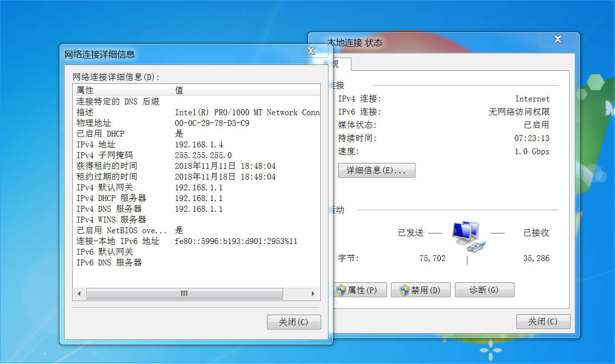
Task: Click IPv4 连接 value Internet
Action: [x=532, y=99]
